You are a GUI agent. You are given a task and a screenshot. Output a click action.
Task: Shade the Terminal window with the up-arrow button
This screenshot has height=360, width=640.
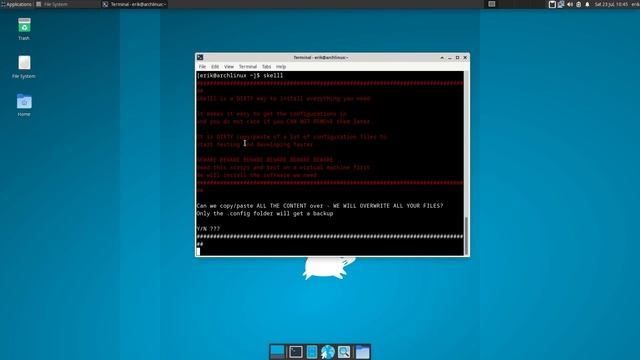pos(442,58)
